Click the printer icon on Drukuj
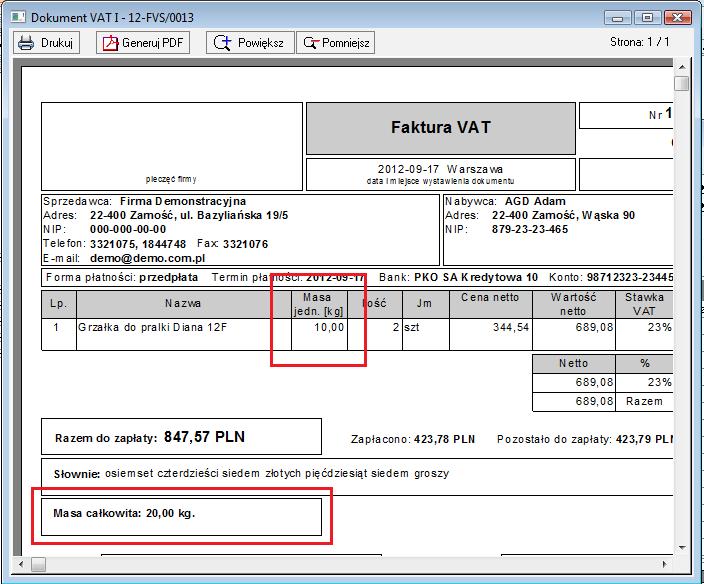Viewport: 704px width, 584px height. (x=26, y=43)
